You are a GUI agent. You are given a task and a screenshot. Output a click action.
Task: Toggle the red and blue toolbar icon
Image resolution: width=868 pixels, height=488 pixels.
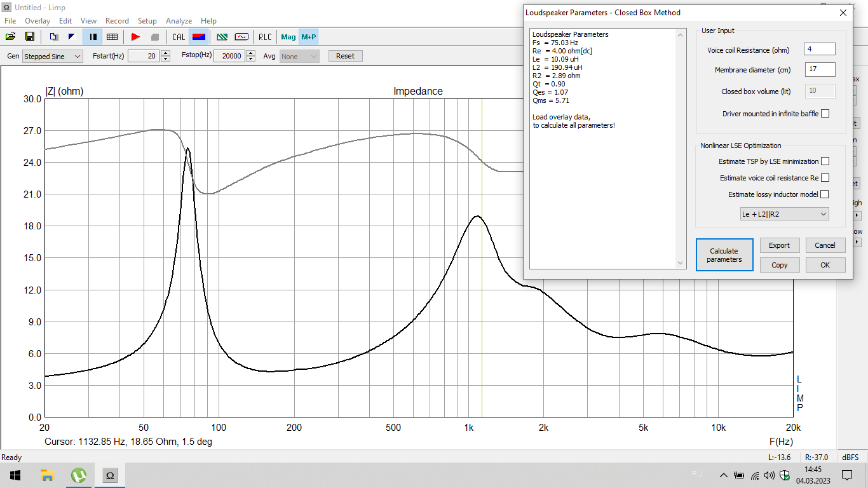point(199,37)
